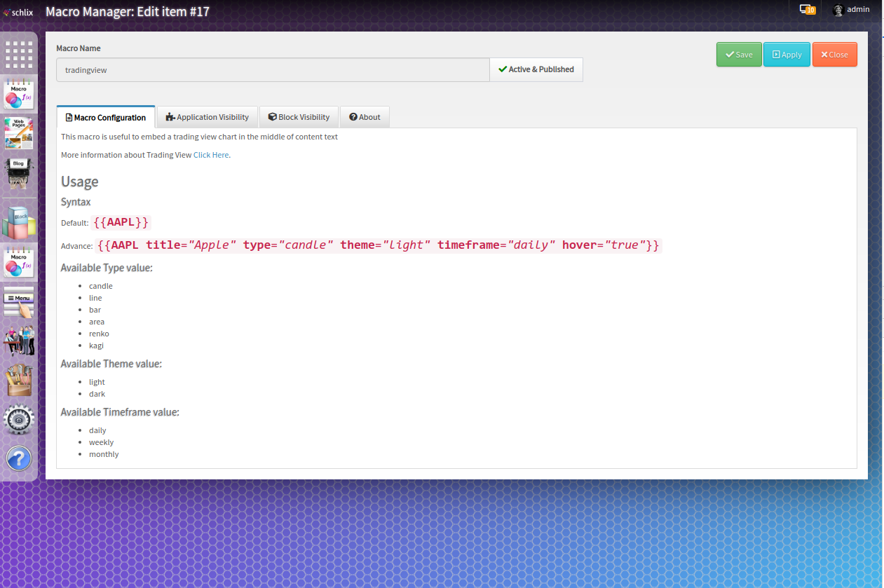The image size is (884, 588).
Task: Select the Macro Configuration tab
Action: coord(106,117)
